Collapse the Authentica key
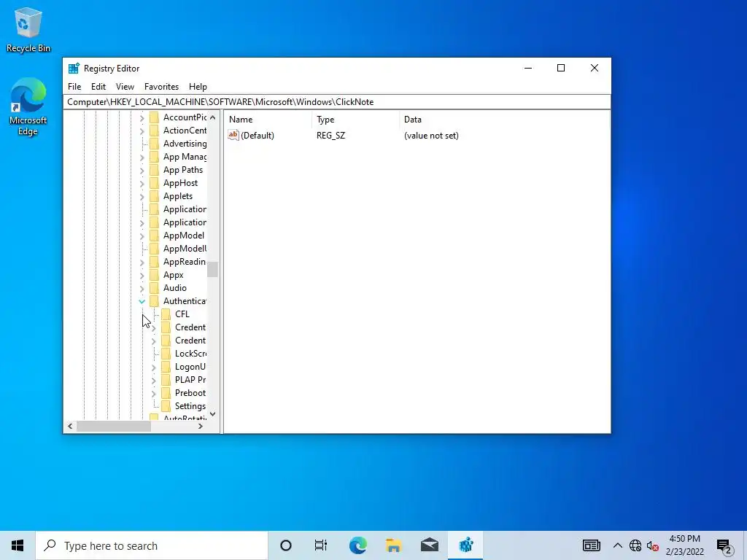The height and width of the screenshot is (560, 747). click(x=142, y=301)
